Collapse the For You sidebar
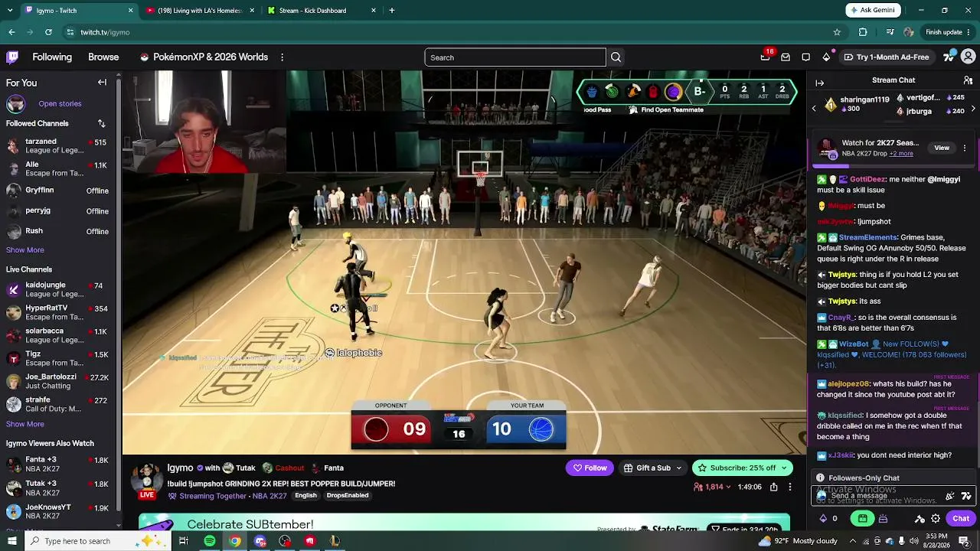980x551 pixels. (x=102, y=83)
